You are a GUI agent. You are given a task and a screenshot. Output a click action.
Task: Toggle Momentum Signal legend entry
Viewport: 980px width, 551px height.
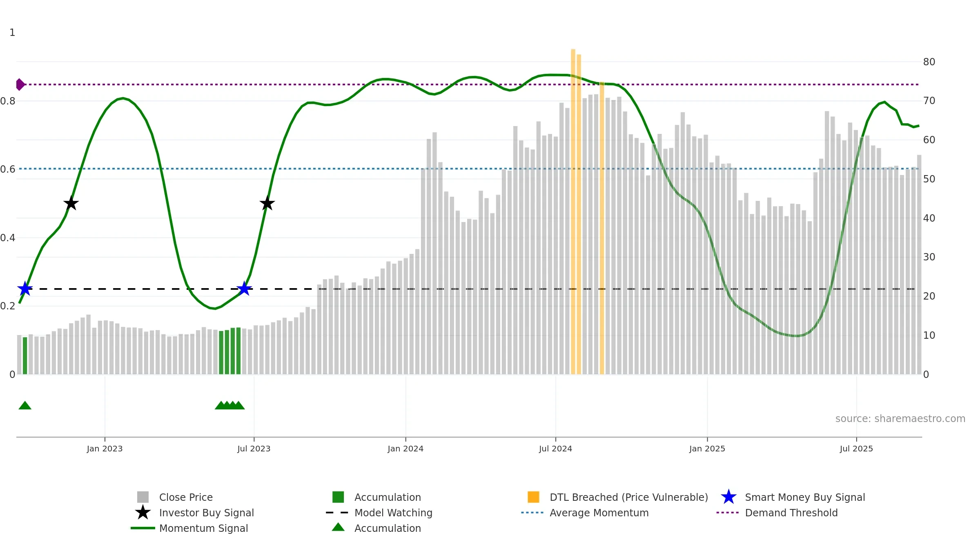click(189, 528)
